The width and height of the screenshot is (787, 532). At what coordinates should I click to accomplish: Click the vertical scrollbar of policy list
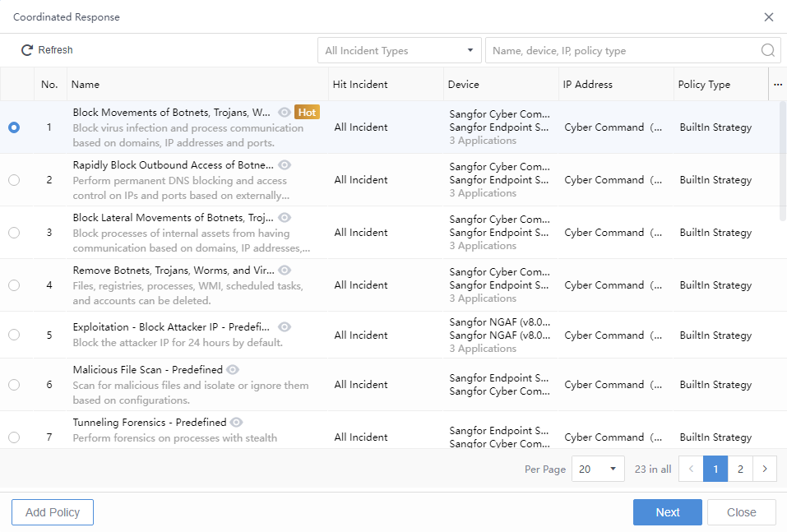tap(782, 160)
